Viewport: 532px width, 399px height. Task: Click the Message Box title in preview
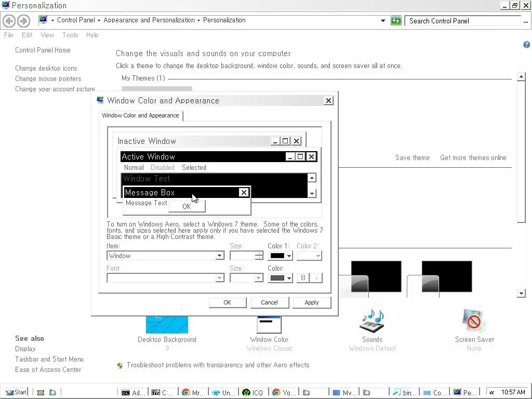click(150, 192)
